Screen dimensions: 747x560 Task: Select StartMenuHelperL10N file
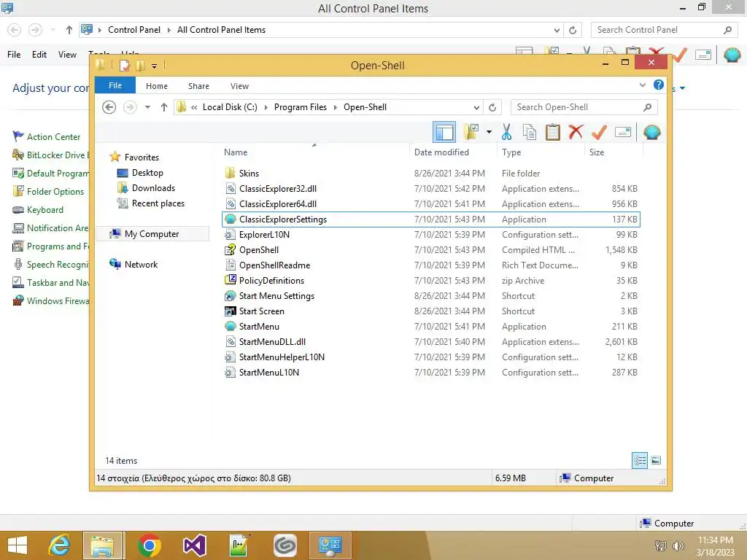(431, 357)
